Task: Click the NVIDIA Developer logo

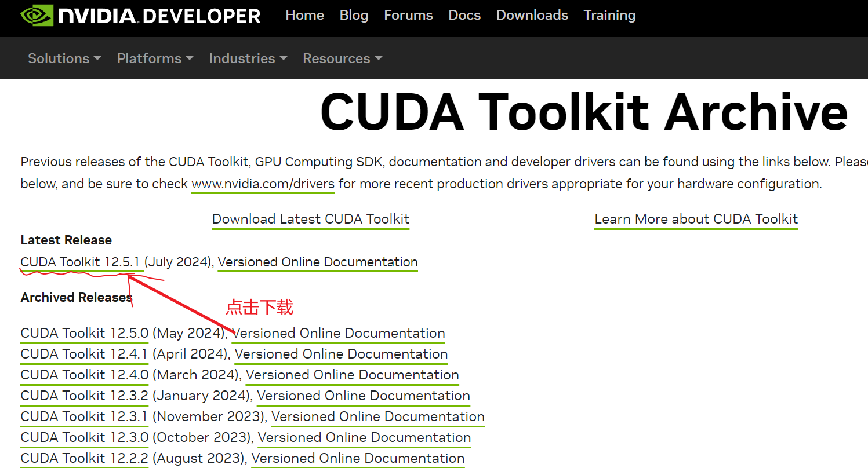Action: pos(140,16)
